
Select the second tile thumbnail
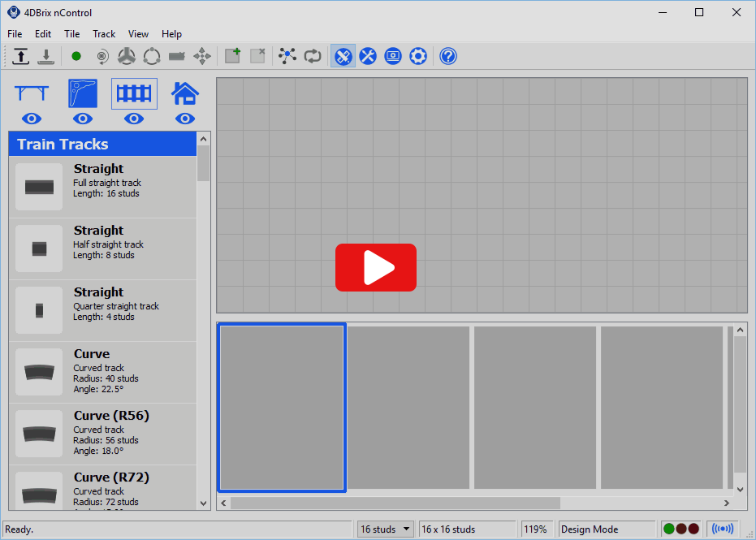pyautogui.click(x=408, y=408)
